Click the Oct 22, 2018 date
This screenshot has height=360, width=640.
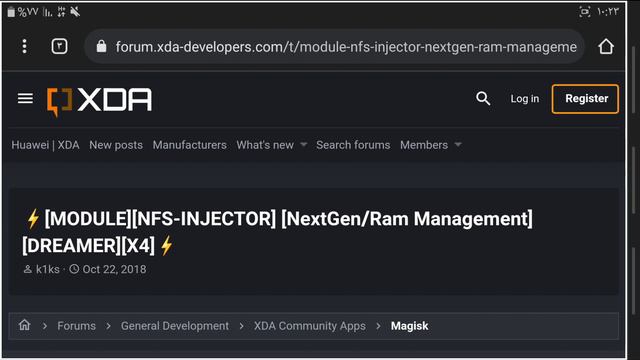114,269
